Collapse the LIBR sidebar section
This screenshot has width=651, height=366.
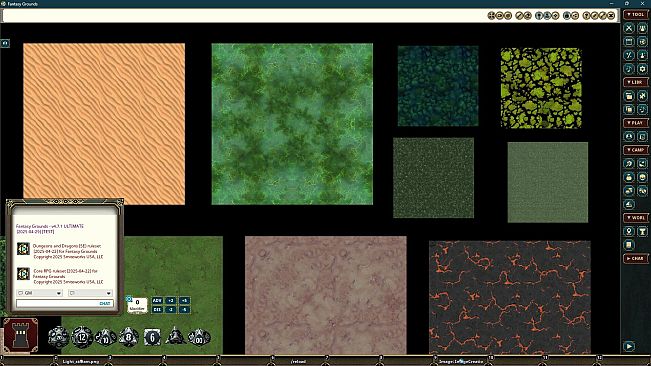tap(636, 82)
